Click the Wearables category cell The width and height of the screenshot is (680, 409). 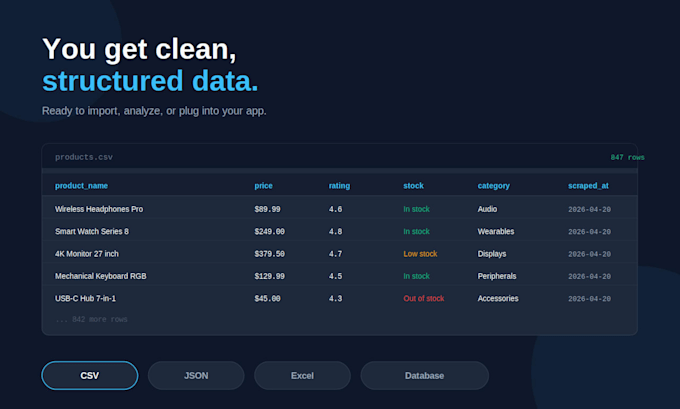(x=496, y=232)
